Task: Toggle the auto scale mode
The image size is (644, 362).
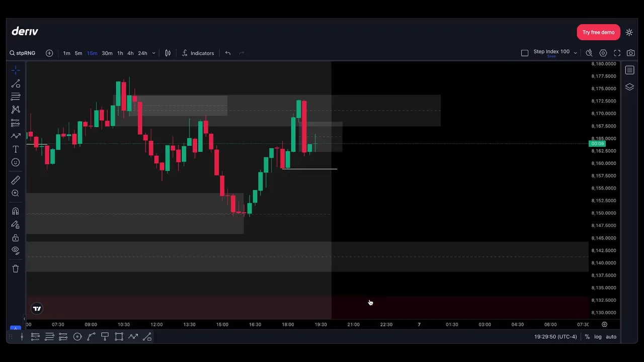Action: pos(611,337)
